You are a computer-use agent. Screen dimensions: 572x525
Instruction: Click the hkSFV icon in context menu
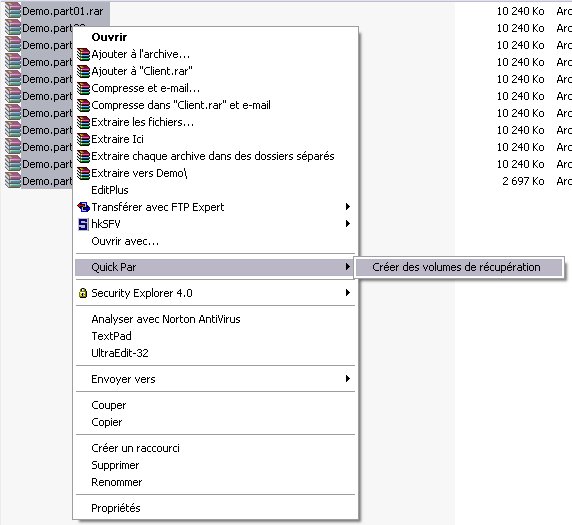83,224
